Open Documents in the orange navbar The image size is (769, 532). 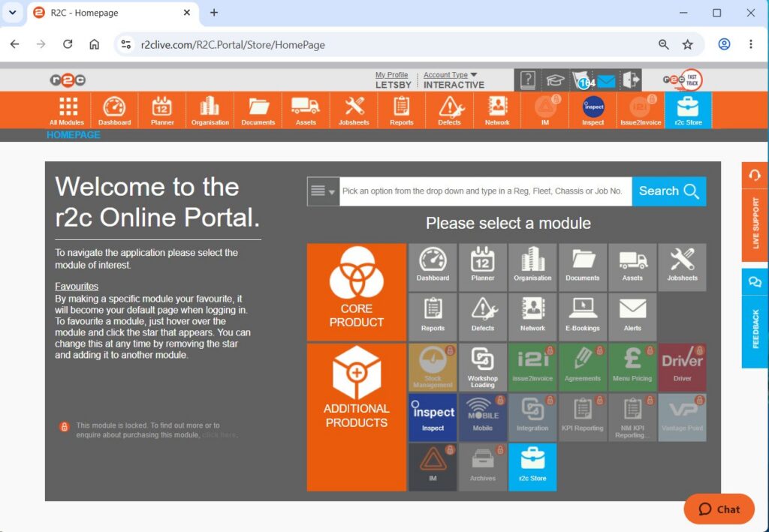(x=258, y=111)
